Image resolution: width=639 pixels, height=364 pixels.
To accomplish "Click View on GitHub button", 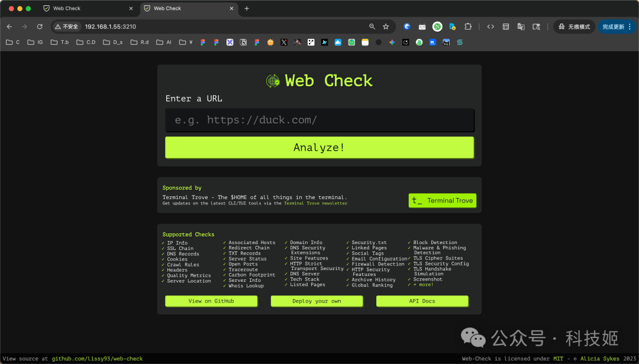I will coord(211,301).
